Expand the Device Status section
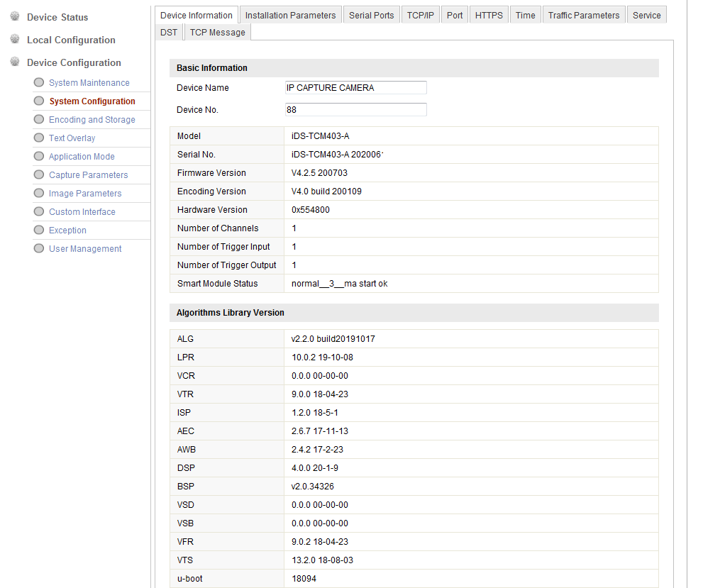 coord(57,17)
